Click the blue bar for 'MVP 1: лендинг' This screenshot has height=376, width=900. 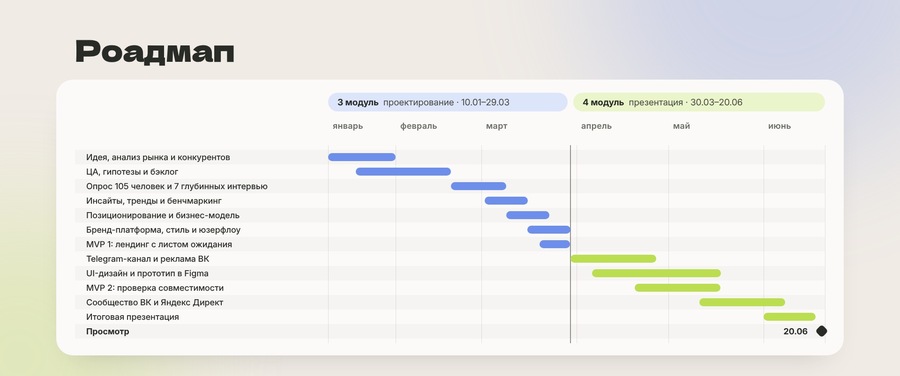pos(555,244)
